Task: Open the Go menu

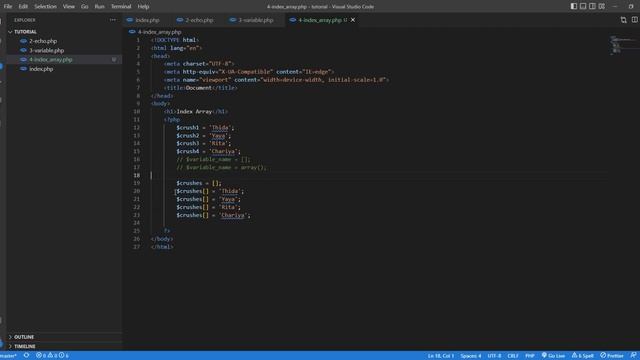Action: [84, 7]
